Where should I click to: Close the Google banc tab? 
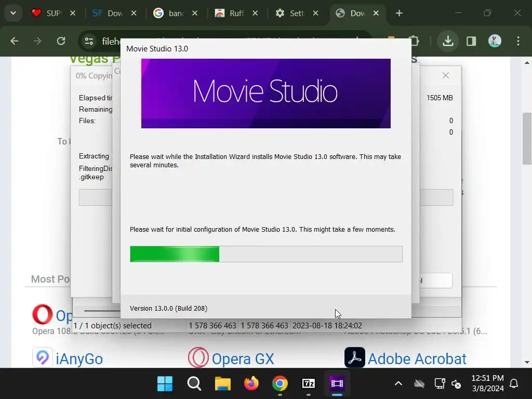click(x=195, y=13)
